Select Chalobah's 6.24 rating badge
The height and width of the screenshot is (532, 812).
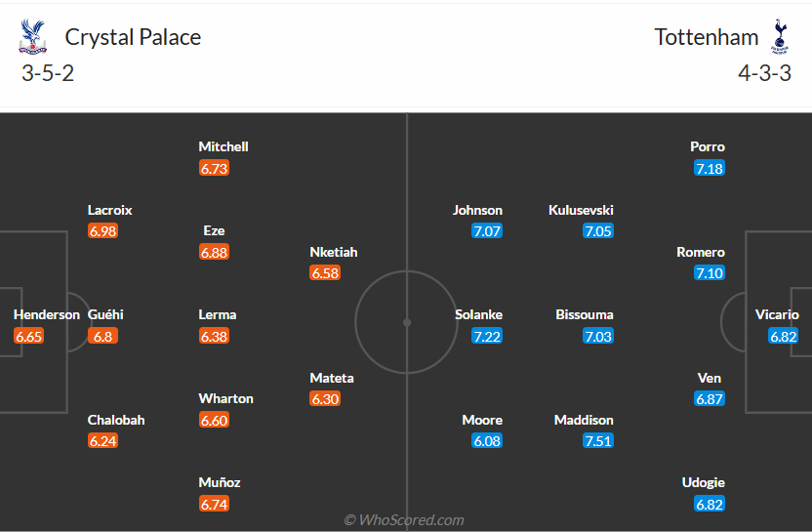click(102, 441)
